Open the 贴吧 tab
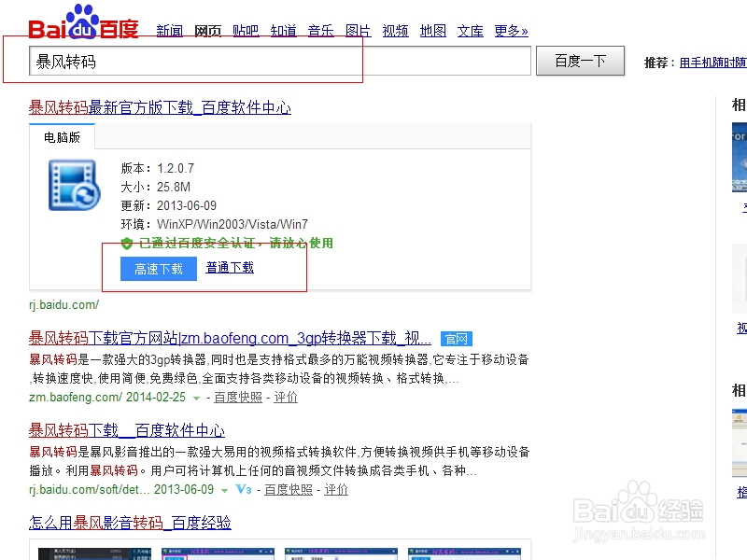747x560 pixels. point(246,31)
